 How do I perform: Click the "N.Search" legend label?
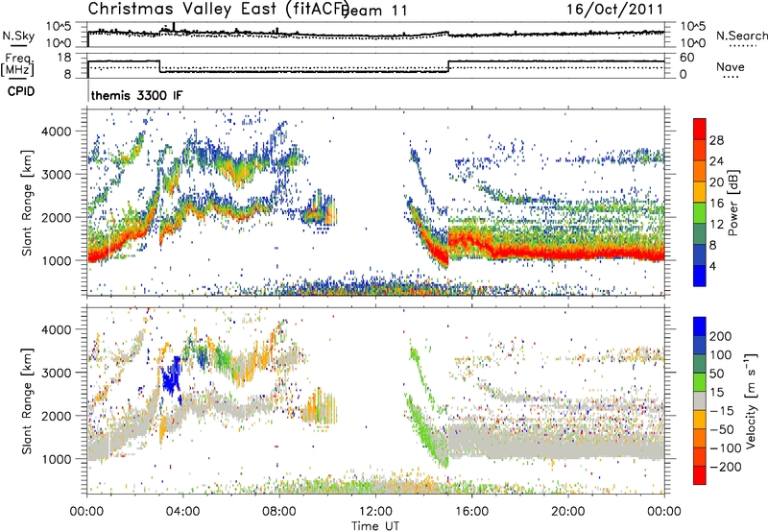pyautogui.click(x=741, y=36)
